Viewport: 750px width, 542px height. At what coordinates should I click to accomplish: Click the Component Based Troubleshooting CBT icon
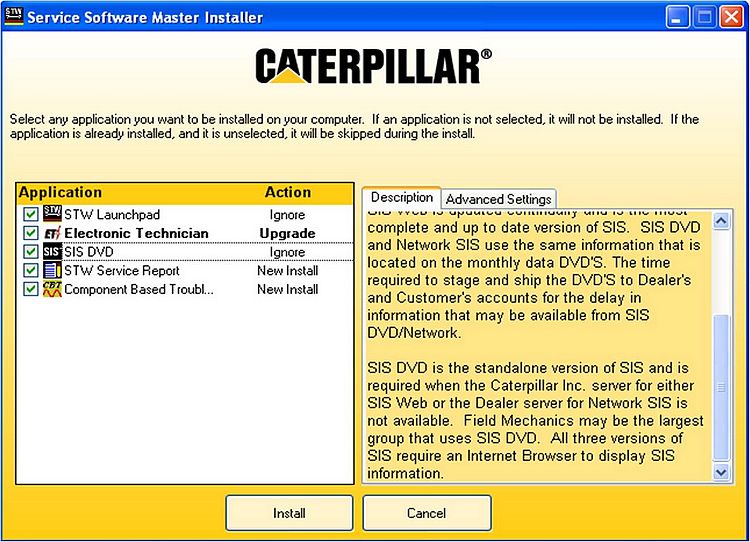point(52,289)
